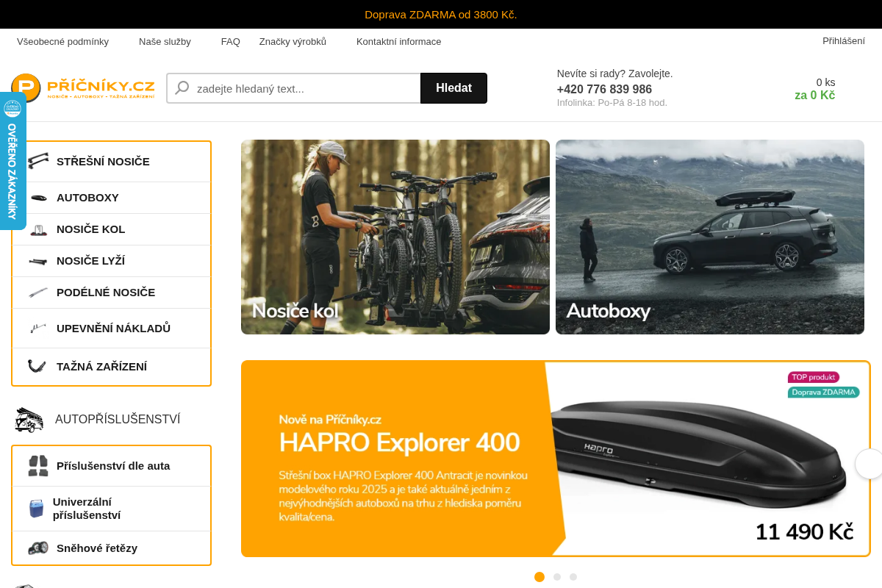Click the search magnifier icon
Image resolution: width=882 pixels, height=588 pixels.
(182, 88)
